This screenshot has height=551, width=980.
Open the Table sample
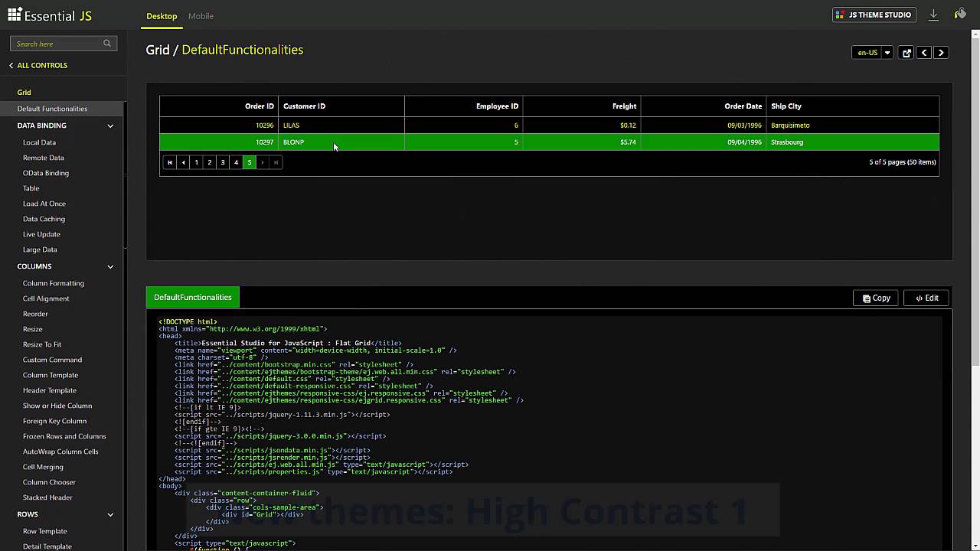tap(31, 188)
